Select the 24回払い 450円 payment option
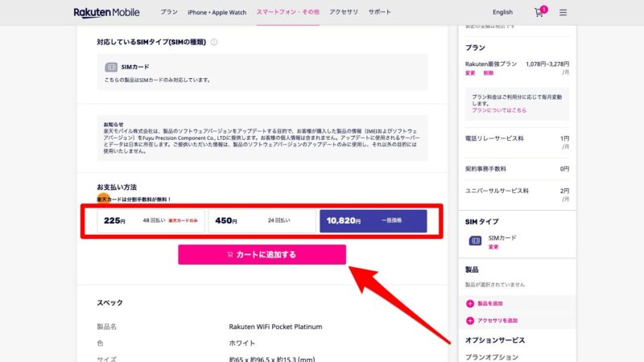The image size is (644, 362). 262,220
